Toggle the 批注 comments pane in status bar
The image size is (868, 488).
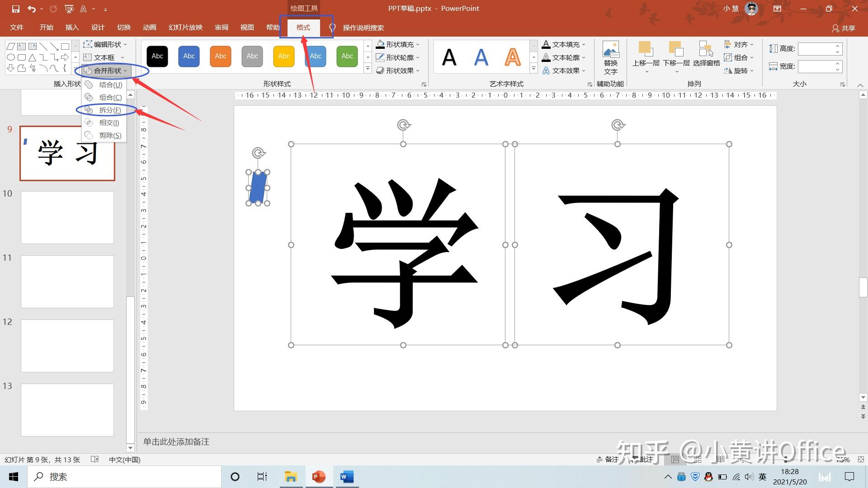(x=643, y=459)
